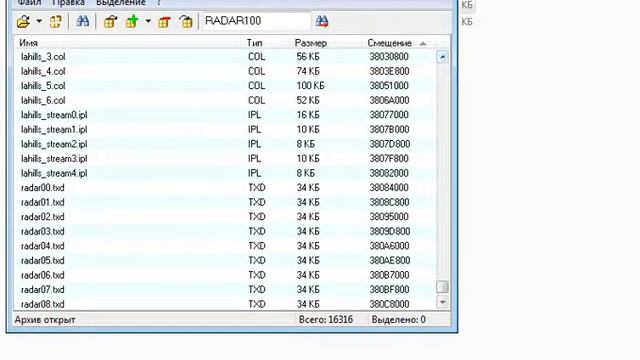Select the lahills_stream0.ipl file
The image size is (640, 360).
pos(54,115)
